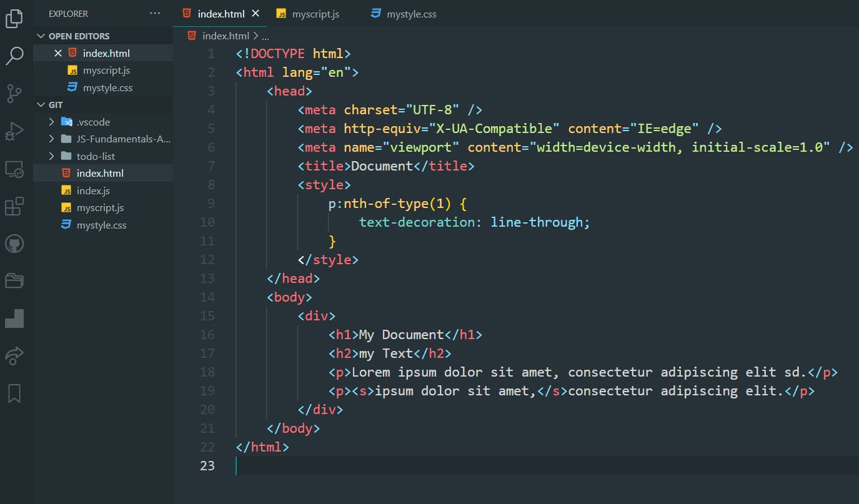The image size is (859, 504).
Task: Open index.js in GIT file tree
Action: click(103, 190)
